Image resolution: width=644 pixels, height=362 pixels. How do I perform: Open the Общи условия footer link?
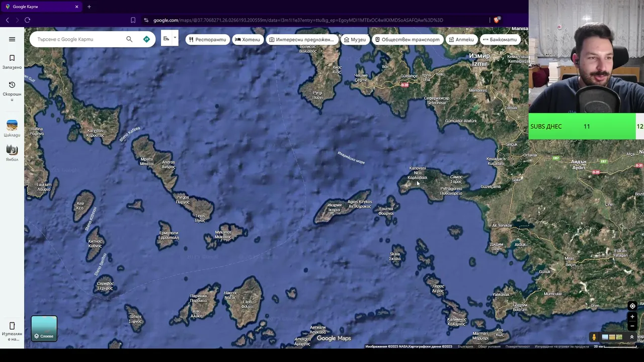click(x=489, y=346)
